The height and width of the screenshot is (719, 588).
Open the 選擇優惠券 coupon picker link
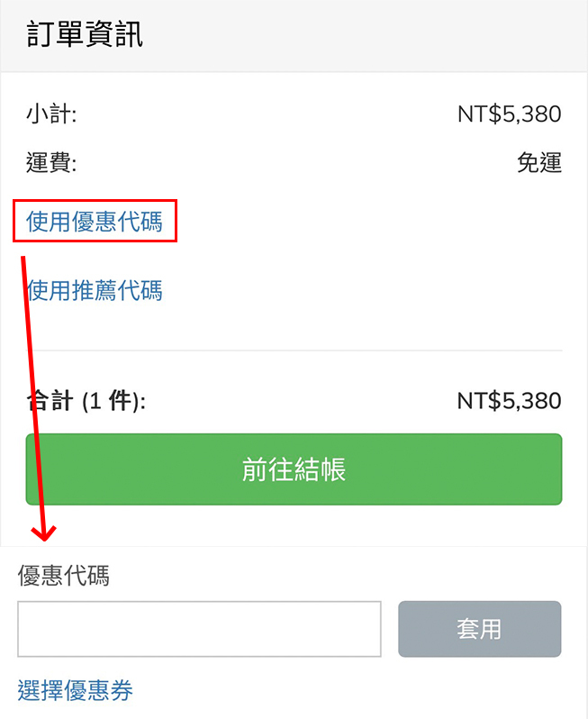(x=76, y=691)
